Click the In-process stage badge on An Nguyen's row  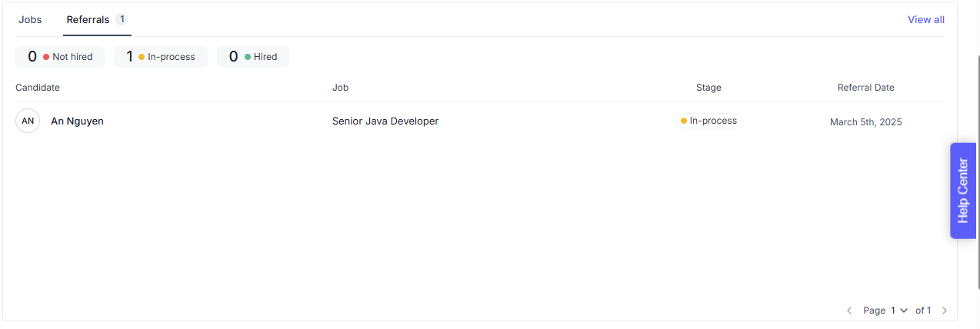coord(708,121)
